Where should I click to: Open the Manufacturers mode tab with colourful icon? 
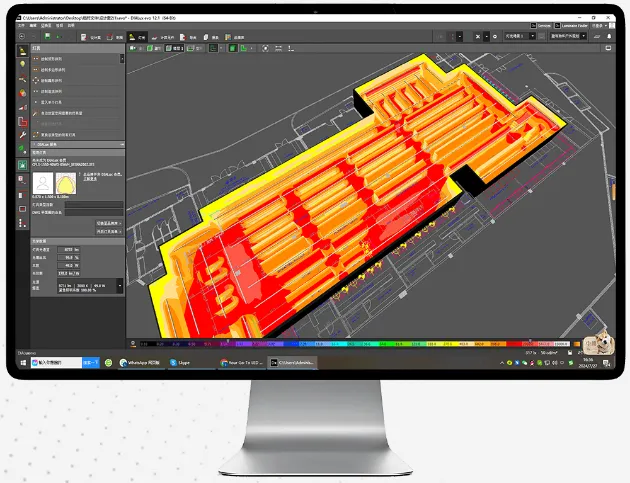pos(235,37)
